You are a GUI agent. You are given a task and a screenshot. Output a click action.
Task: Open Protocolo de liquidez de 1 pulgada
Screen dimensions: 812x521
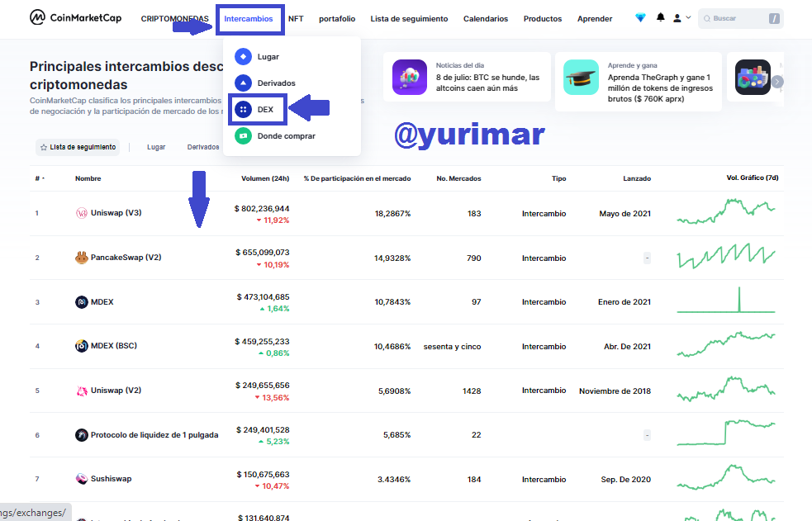[154, 434]
